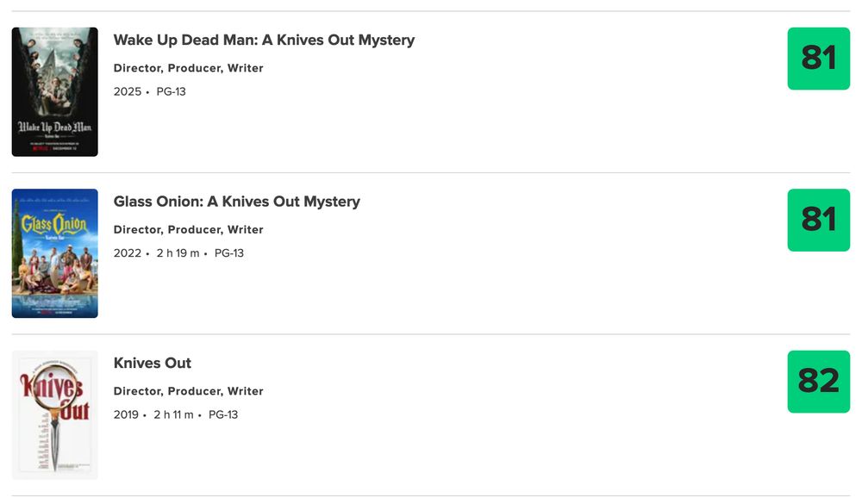Click the 2019 release year text
Image resolution: width=862 pixels, height=504 pixels.
tap(127, 414)
